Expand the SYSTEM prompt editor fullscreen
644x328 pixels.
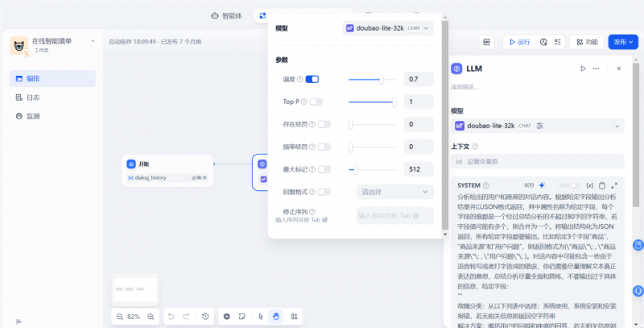614,185
